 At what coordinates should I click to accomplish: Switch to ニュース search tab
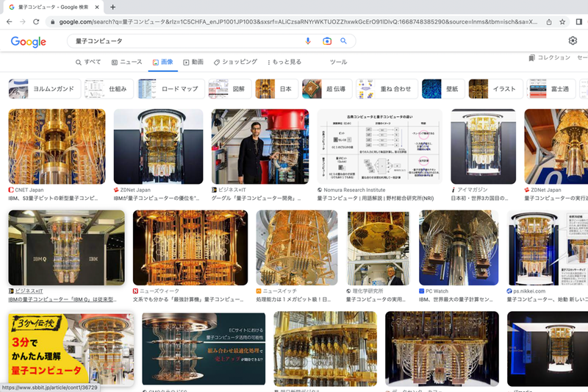(126, 62)
